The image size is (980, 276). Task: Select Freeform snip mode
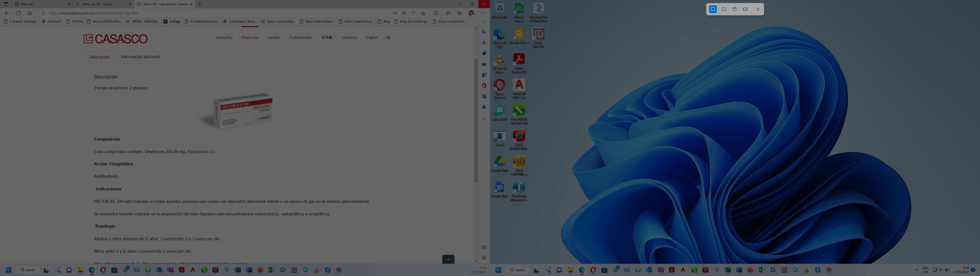(x=724, y=9)
